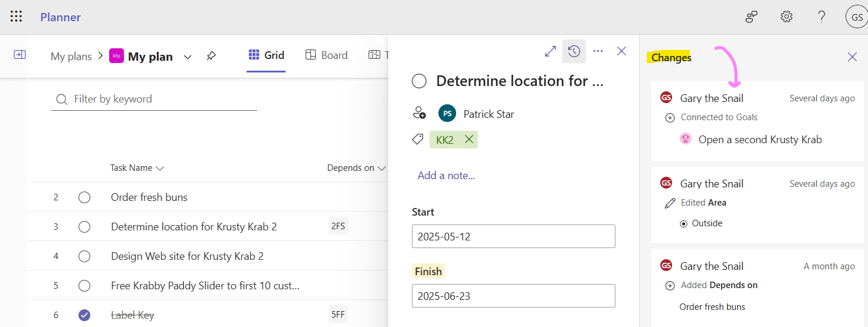The width and height of the screenshot is (868, 327).
Task: Click the Planner app title
Action: [61, 17]
